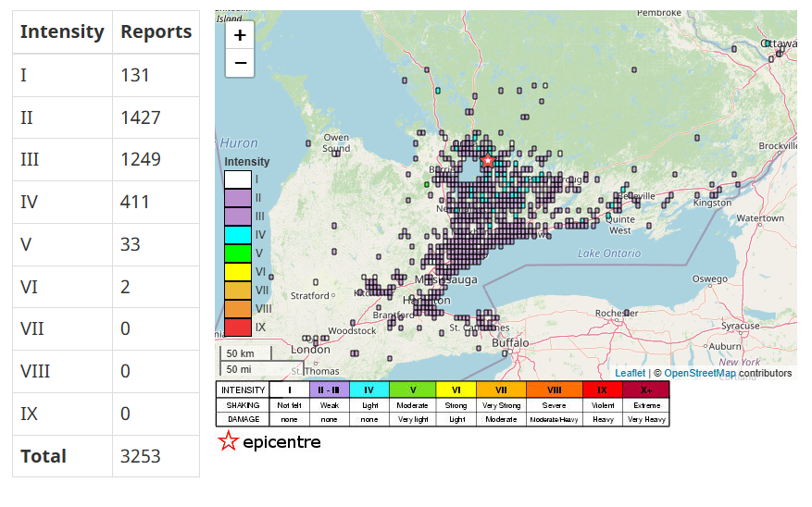Click the X+ Extreme cell in intensity scale

(x=646, y=405)
